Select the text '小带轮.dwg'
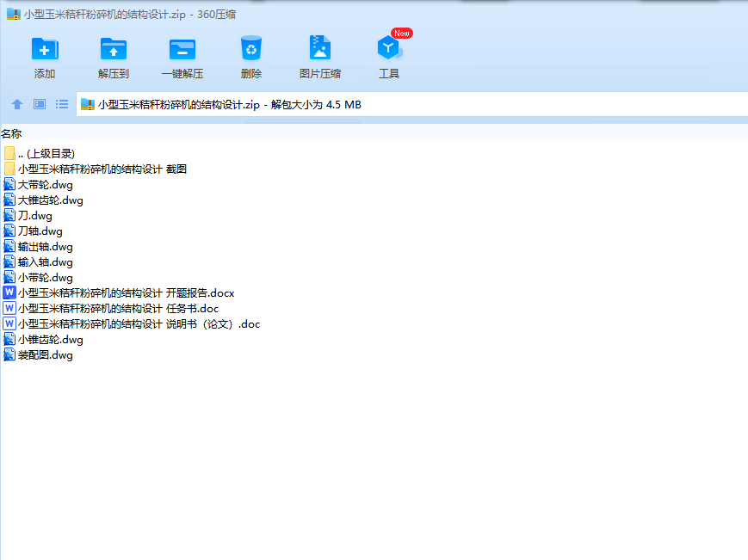This screenshot has width=748, height=560. 46,277
